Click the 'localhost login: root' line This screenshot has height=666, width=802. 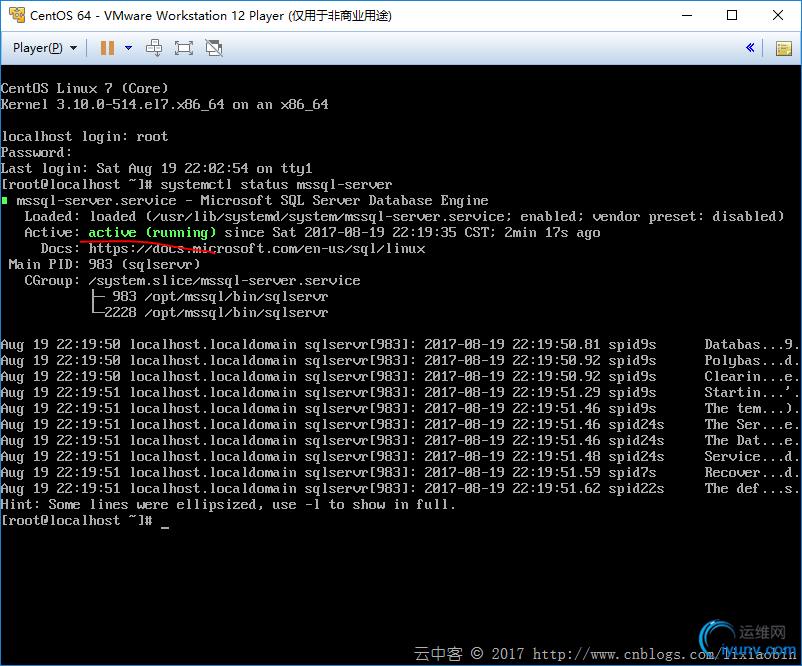(84, 137)
